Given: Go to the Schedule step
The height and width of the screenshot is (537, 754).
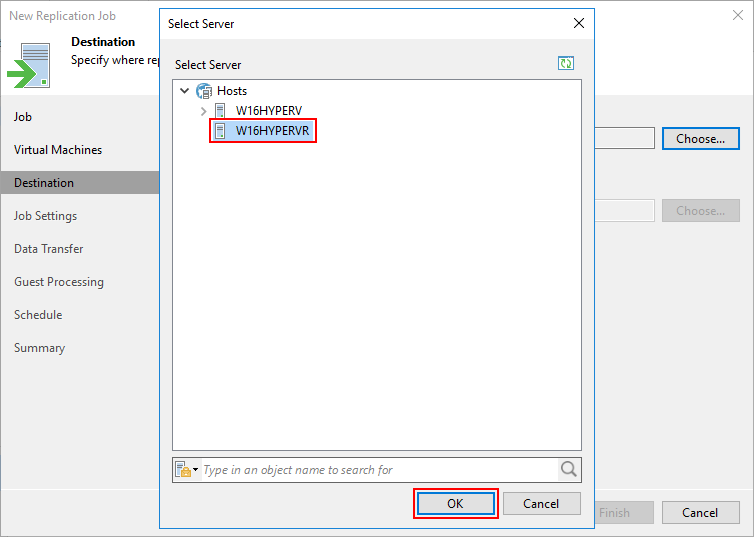Looking at the screenshot, I should tap(38, 315).
